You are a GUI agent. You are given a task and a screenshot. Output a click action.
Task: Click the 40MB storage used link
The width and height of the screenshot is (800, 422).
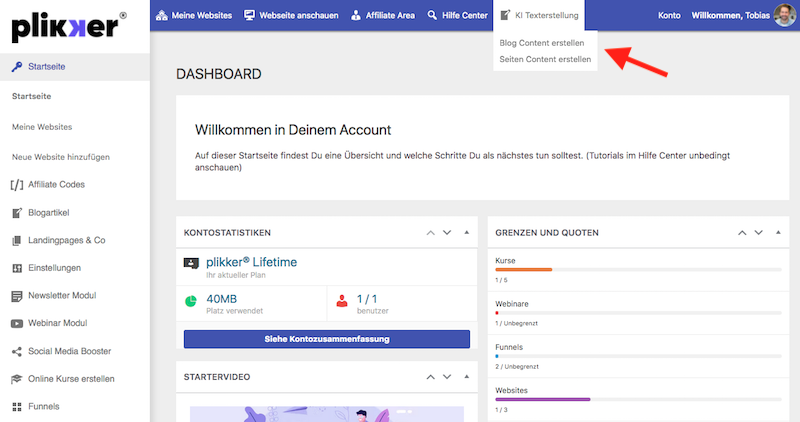click(221, 299)
